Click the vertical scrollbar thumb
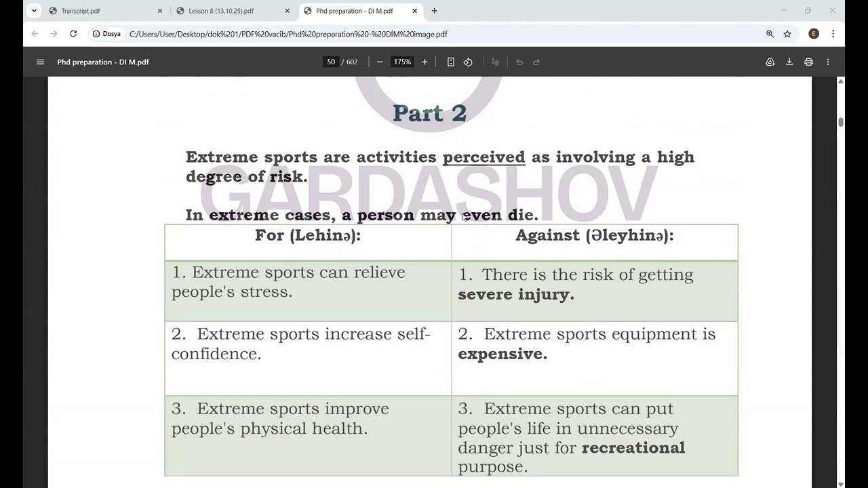The image size is (868, 488). pyautogui.click(x=841, y=122)
